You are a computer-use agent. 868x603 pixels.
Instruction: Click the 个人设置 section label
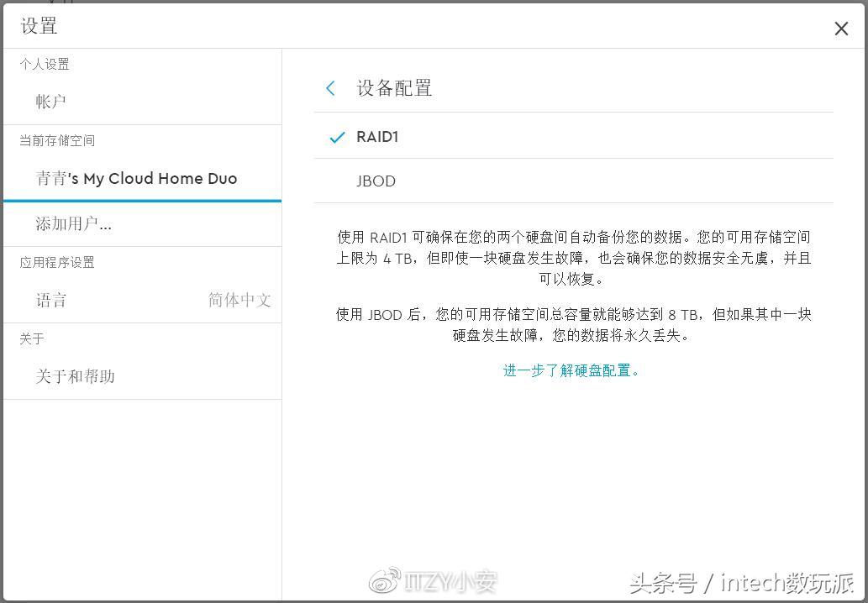[x=45, y=64]
